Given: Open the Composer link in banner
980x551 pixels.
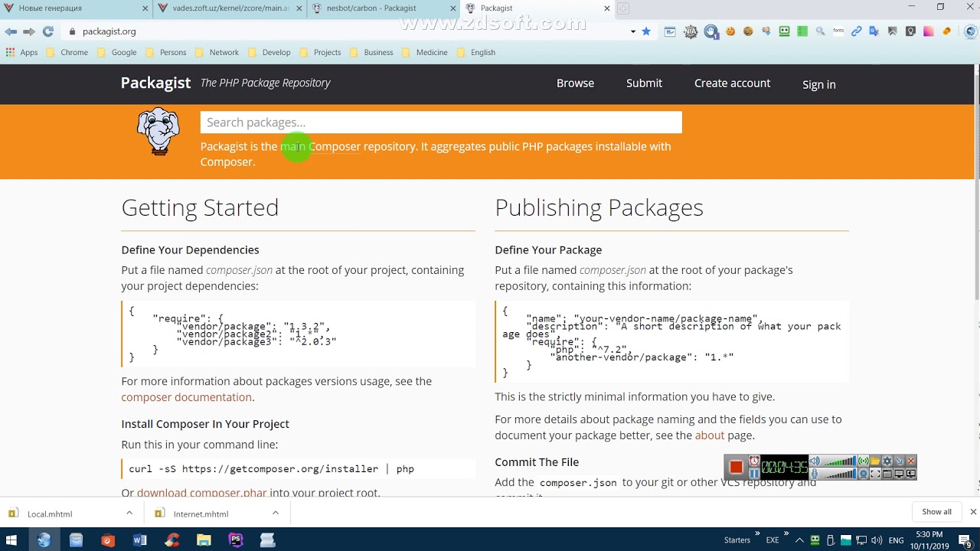Looking at the screenshot, I should 335,146.
